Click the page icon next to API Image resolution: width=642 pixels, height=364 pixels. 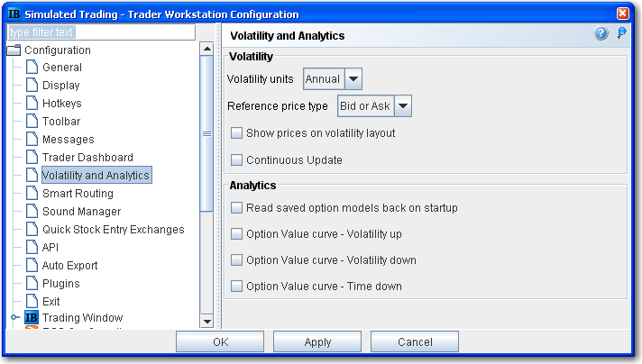(x=32, y=247)
